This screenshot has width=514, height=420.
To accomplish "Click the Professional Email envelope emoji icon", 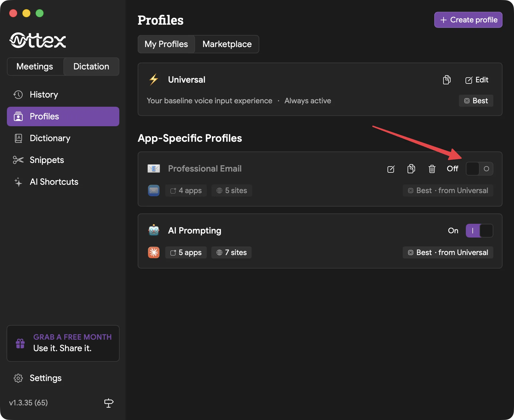I will [x=154, y=168].
